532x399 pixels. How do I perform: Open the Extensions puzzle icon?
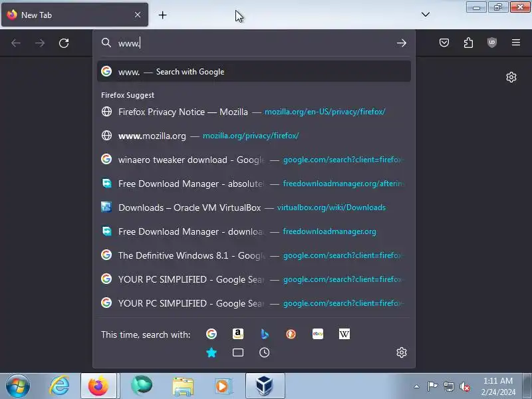pyautogui.click(x=468, y=43)
